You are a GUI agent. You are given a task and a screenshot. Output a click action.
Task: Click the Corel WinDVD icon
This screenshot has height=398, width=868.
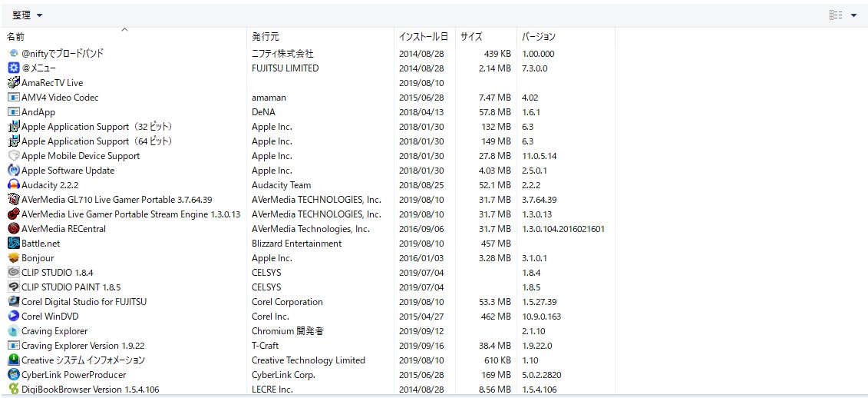tap(14, 317)
